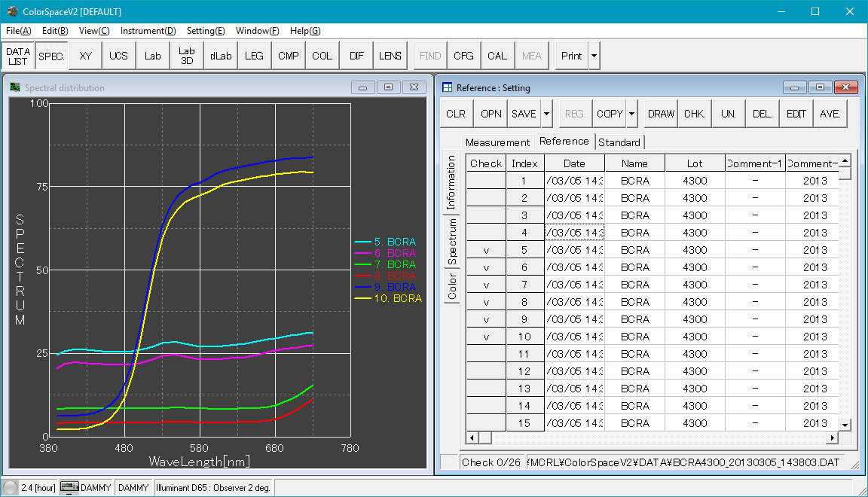The height and width of the screenshot is (497, 868).
Task: Toggle the check cell for index 1
Action: coord(486,181)
